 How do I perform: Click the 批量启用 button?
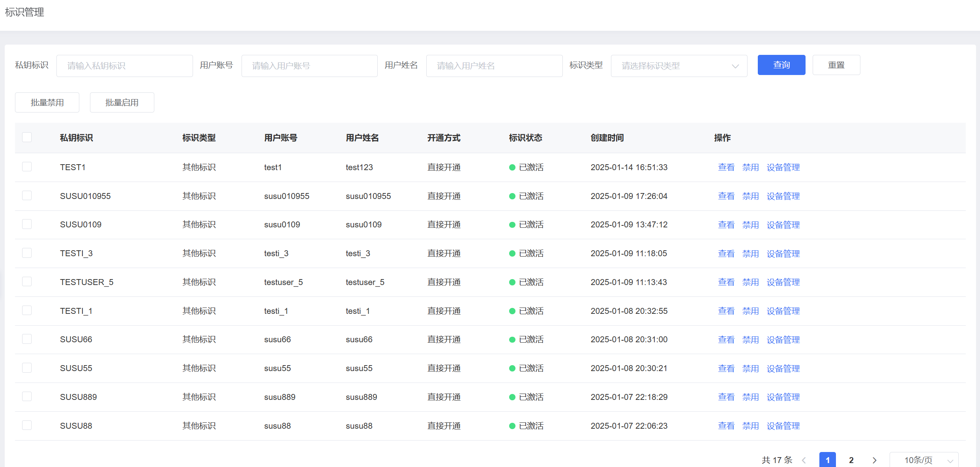tap(122, 103)
